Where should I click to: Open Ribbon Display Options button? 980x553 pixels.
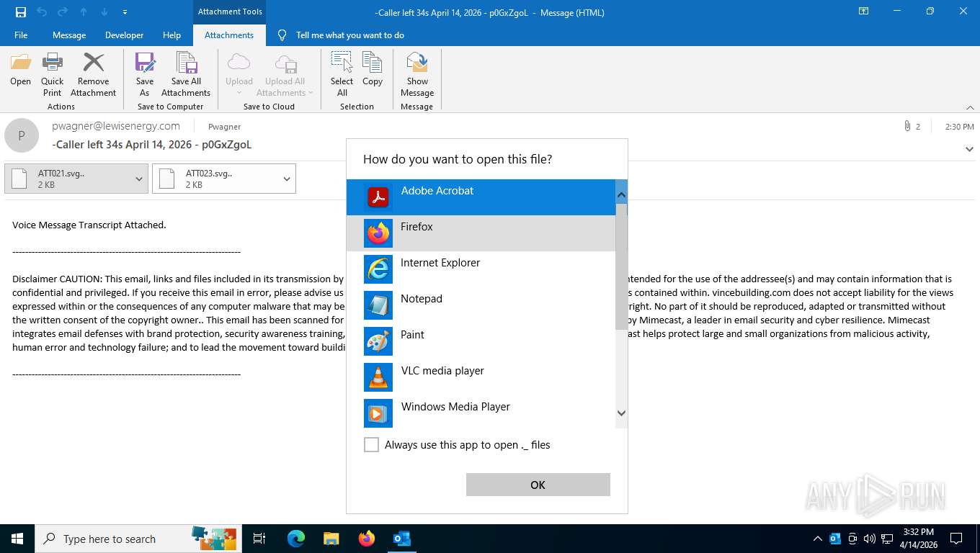point(863,12)
